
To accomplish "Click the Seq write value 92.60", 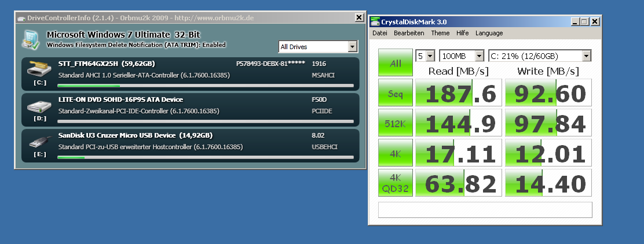I will pos(548,93).
